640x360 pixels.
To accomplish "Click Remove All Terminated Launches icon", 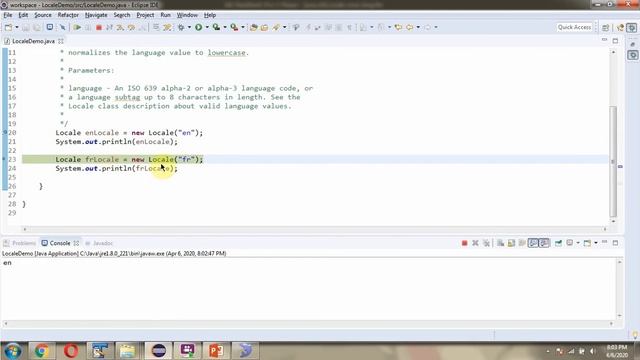I will click(x=487, y=243).
